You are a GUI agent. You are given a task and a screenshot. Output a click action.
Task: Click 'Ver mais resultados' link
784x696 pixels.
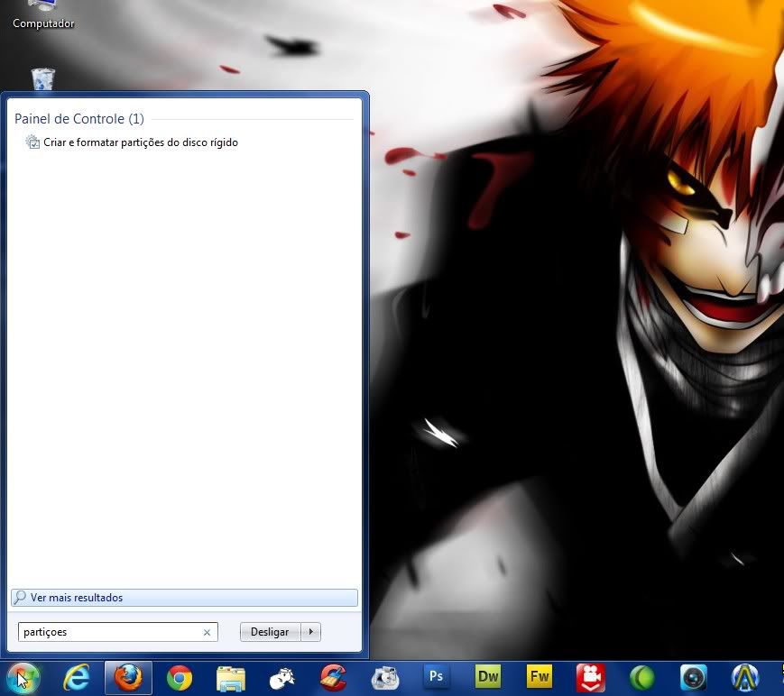pos(77,598)
